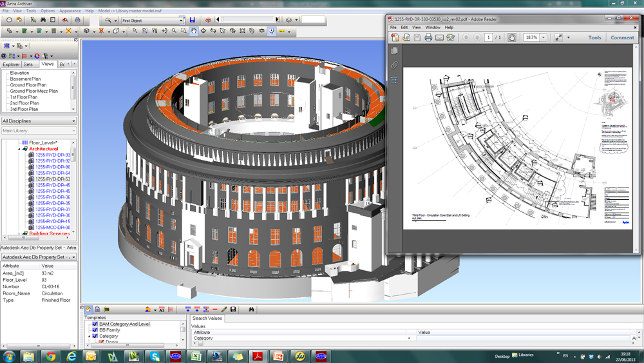
Task: Click the playback slider in the top toolbar
Action: click(x=249, y=19)
